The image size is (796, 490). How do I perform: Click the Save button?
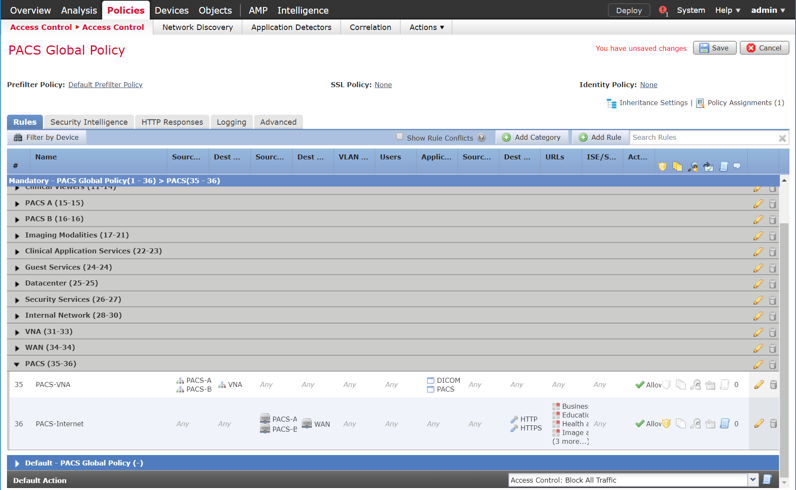pos(714,48)
